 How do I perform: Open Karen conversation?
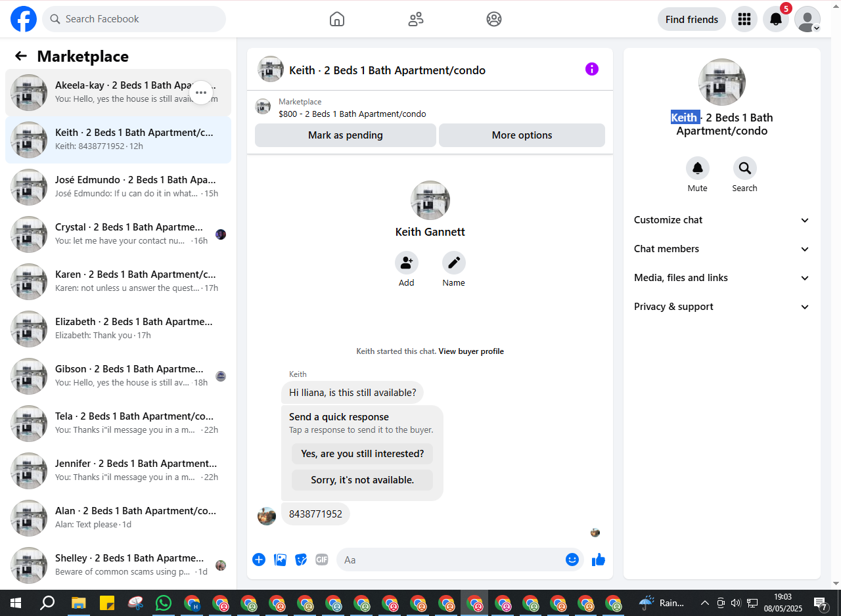pos(118,282)
